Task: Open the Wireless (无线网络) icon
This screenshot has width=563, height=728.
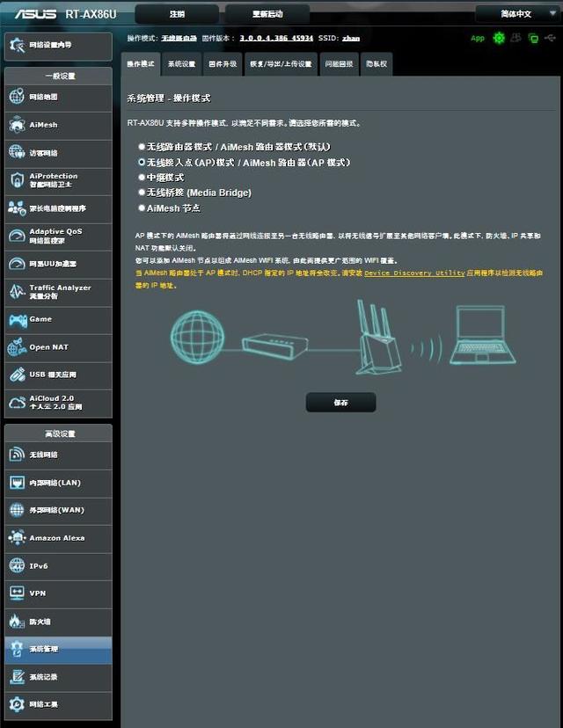Action: coord(17,455)
